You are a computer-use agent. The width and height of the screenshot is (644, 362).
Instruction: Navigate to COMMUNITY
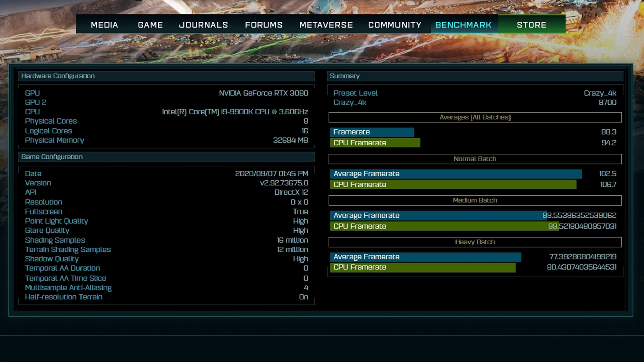[394, 25]
